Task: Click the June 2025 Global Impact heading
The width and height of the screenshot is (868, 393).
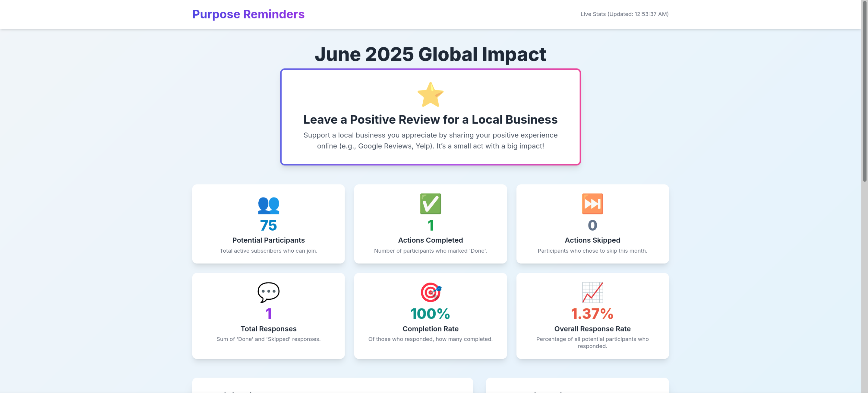Action: (x=430, y=54)
